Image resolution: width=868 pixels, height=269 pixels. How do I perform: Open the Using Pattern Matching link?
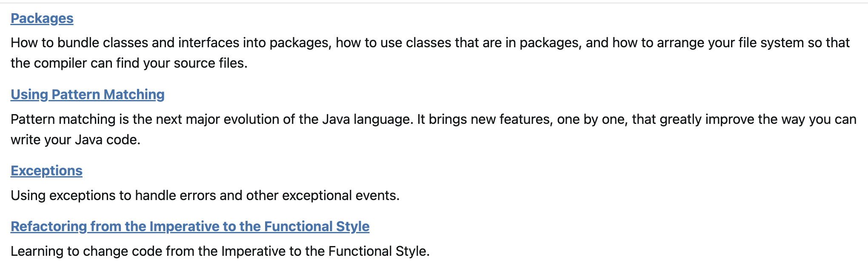pos(87,94)
